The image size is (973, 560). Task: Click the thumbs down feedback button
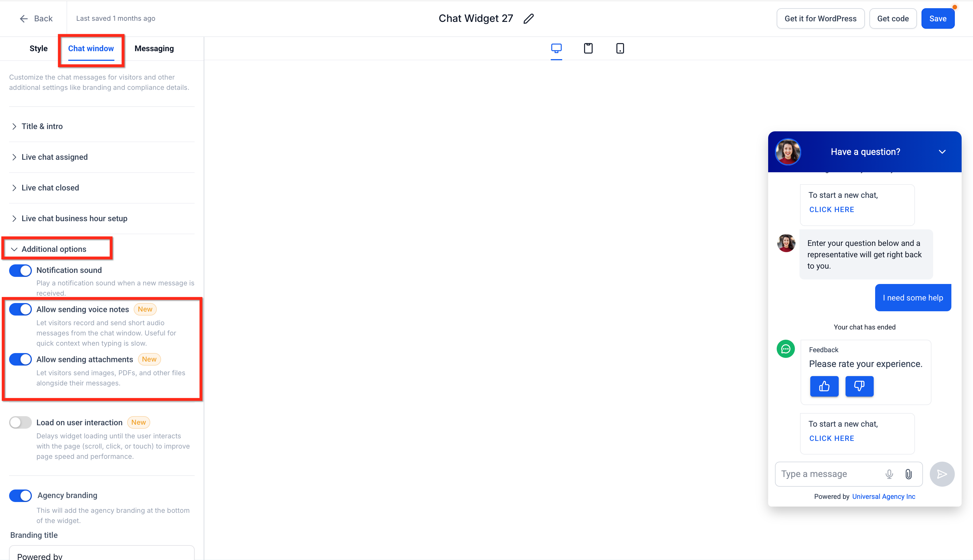point(859,386)
